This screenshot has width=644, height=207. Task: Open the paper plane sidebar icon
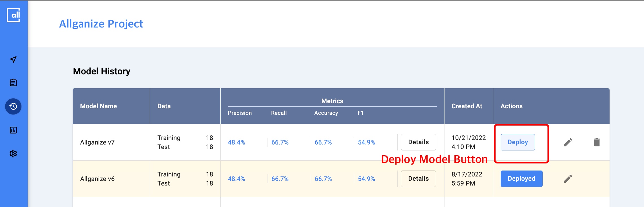click(x=13, y=59)
